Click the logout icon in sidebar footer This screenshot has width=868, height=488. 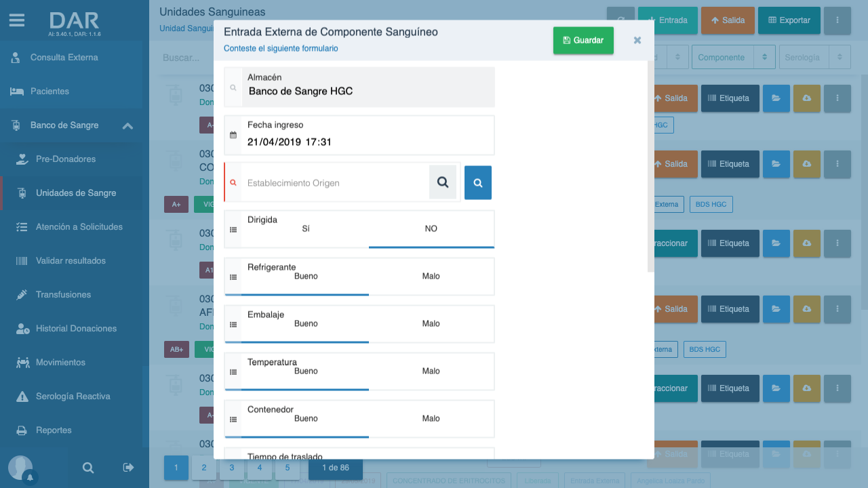click(129, 468)
